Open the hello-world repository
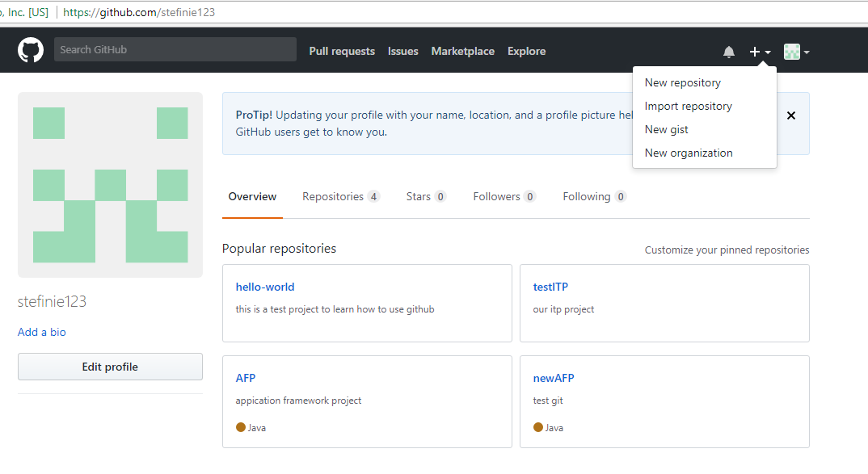 pos(265,287)
